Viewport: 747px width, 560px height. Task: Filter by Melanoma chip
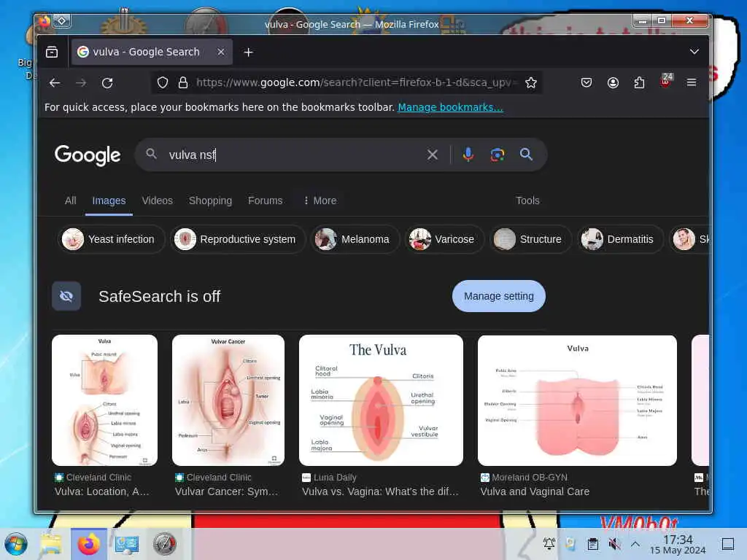[355, 239]
